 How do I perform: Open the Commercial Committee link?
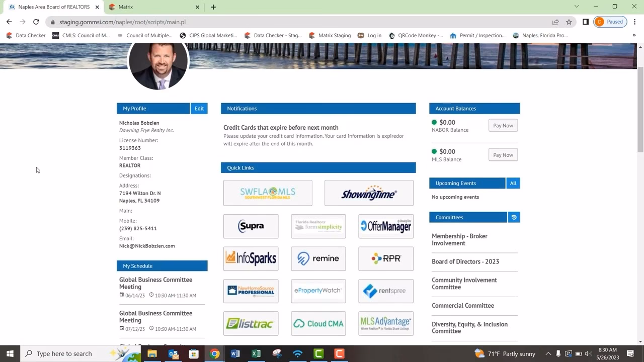[x=463, y=305]
